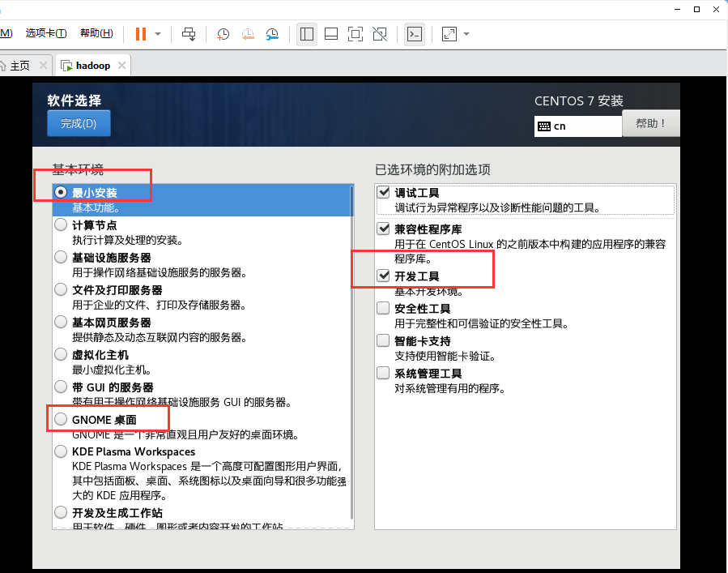Maximize the VMware window
The width and height of the screenshot is (728, 573).
(697, 9)
